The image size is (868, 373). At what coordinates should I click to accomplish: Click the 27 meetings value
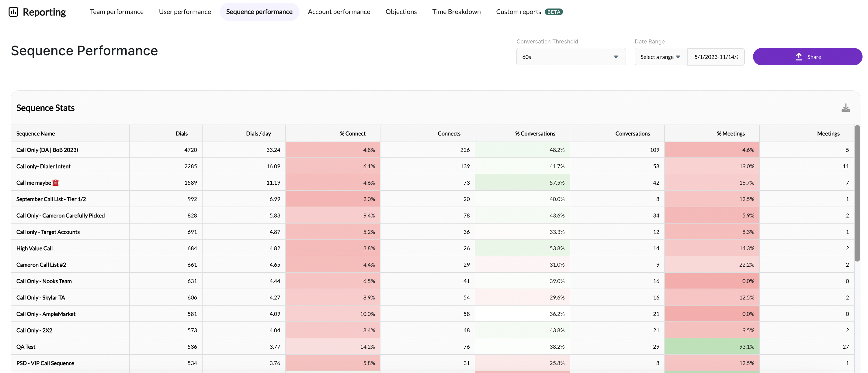(x=846, y=347)
